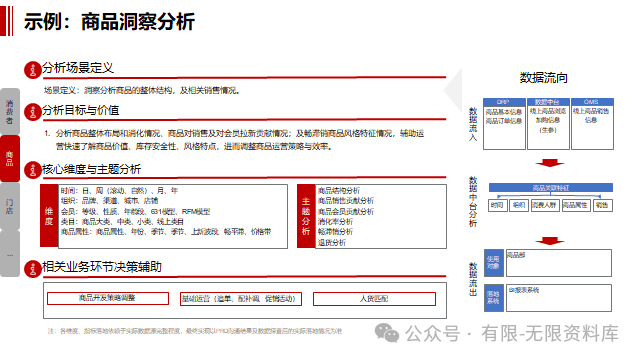This screenshot has width=640, height=360.
Task: Click the BI报表系统 text box
Action: [x=559, y=298]
